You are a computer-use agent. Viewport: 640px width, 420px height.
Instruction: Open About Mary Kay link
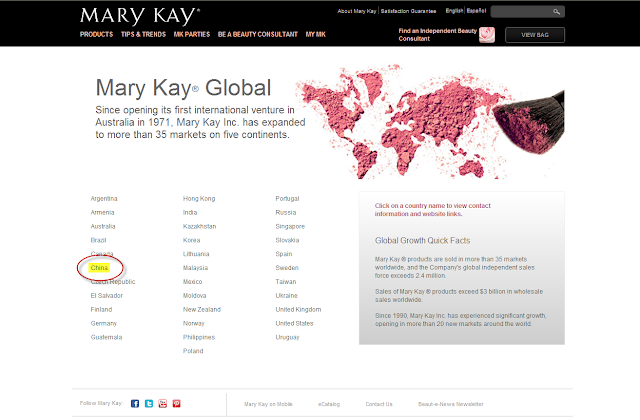[357, 11]
